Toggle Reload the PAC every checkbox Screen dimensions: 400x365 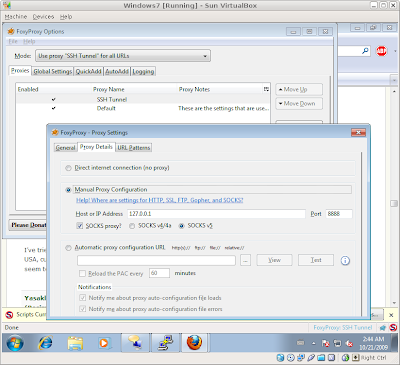point(82,273)
